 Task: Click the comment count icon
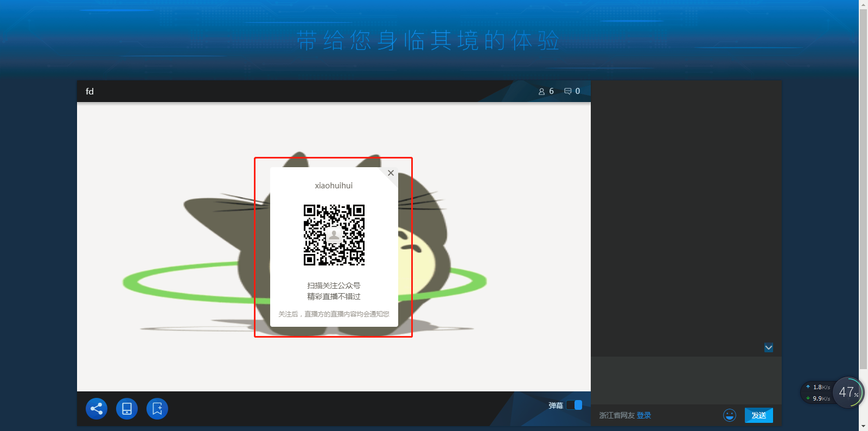pyautogui.click(x=568, y=91)
